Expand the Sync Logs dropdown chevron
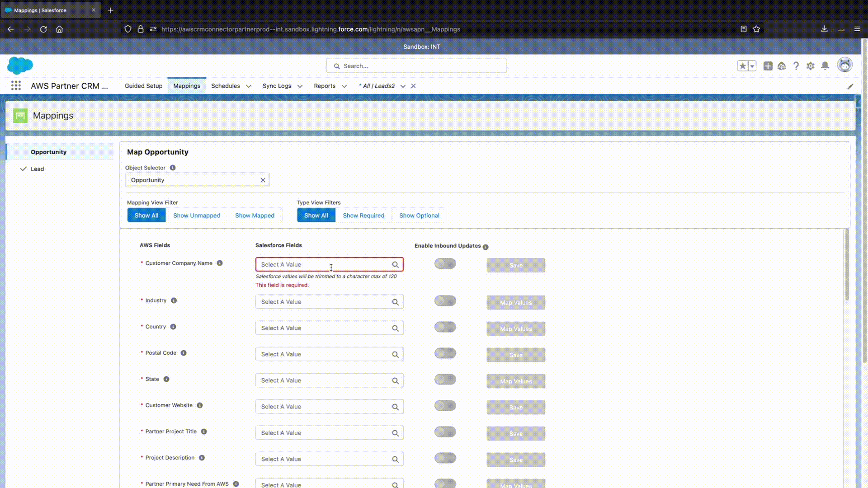The width and height of the screenshot is (868, 488). click(x=300, y=86)
